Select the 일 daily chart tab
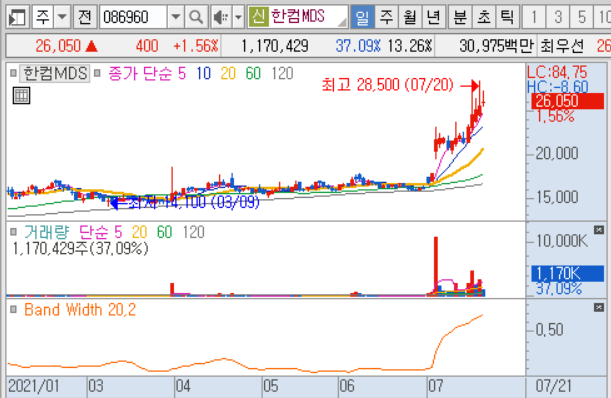 coord(362,17)
